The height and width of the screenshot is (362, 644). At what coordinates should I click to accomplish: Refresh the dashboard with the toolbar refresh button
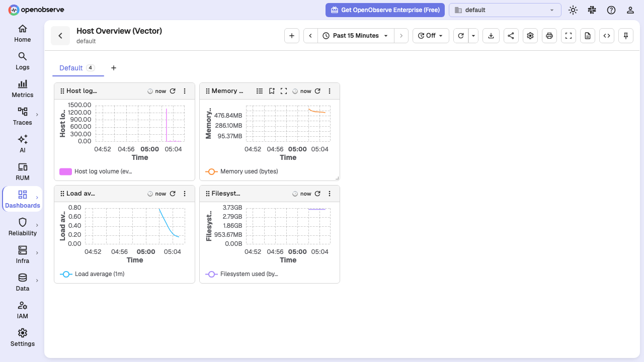[x=461, y=36]
